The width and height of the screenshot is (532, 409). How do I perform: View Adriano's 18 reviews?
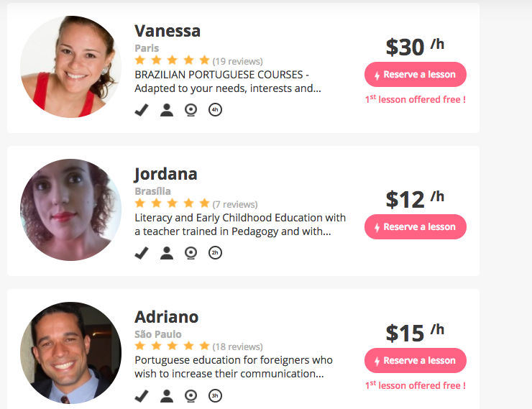237,347
